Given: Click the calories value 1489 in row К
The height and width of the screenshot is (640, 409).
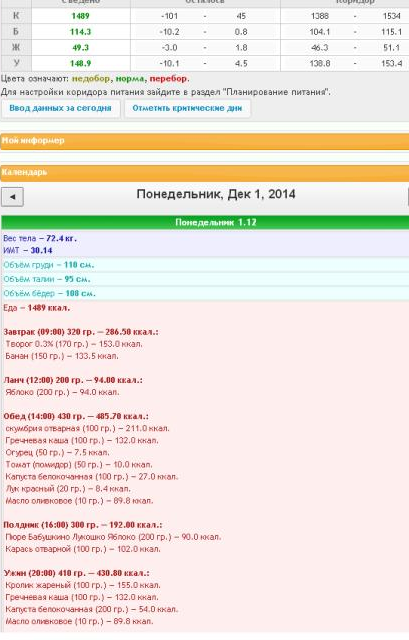Looking at the screenshot, I should coord(80,16).
